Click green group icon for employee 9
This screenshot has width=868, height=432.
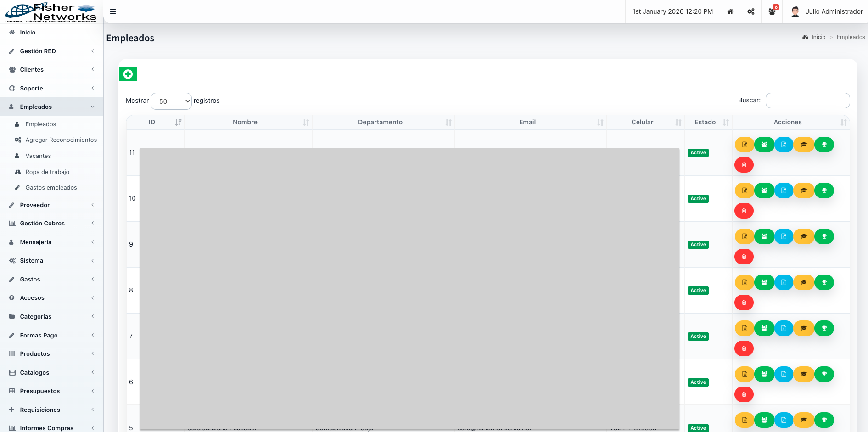(764, 236)
